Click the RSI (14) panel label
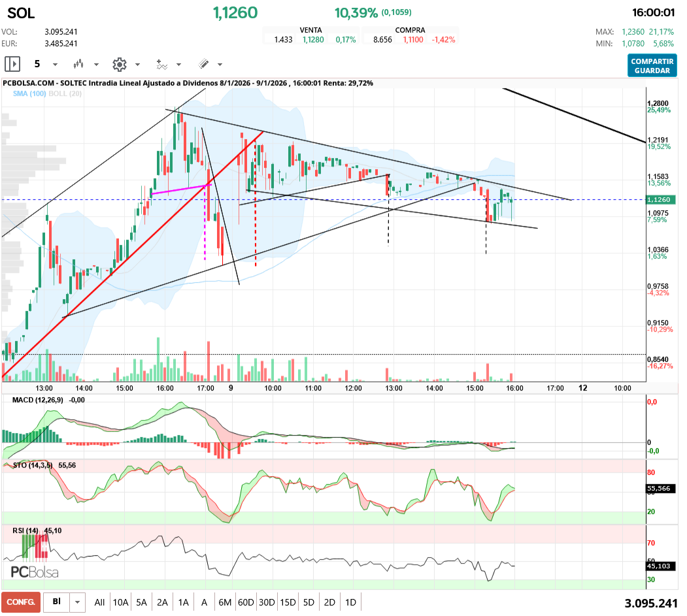687x616 pixels. click(25, 530)
